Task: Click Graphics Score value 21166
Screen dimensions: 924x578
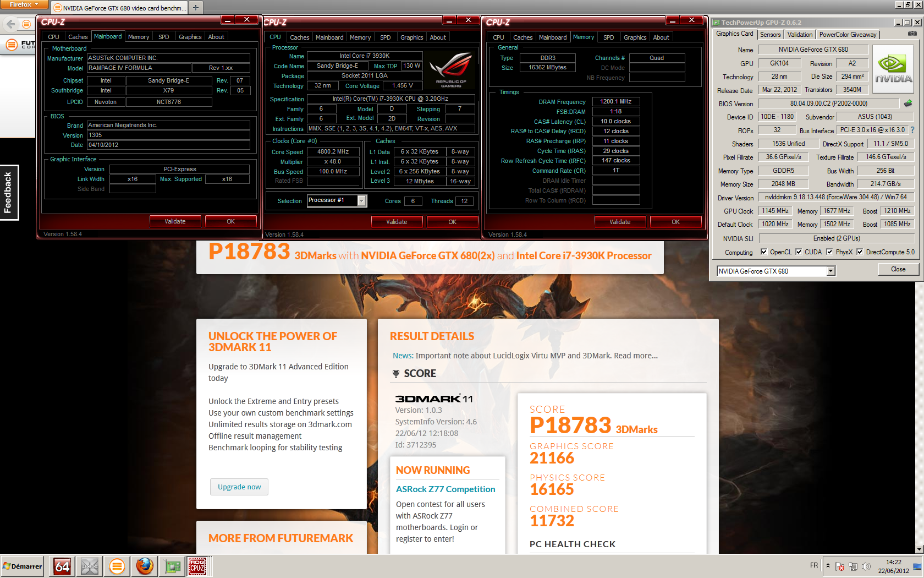Action: click(552, 458)
